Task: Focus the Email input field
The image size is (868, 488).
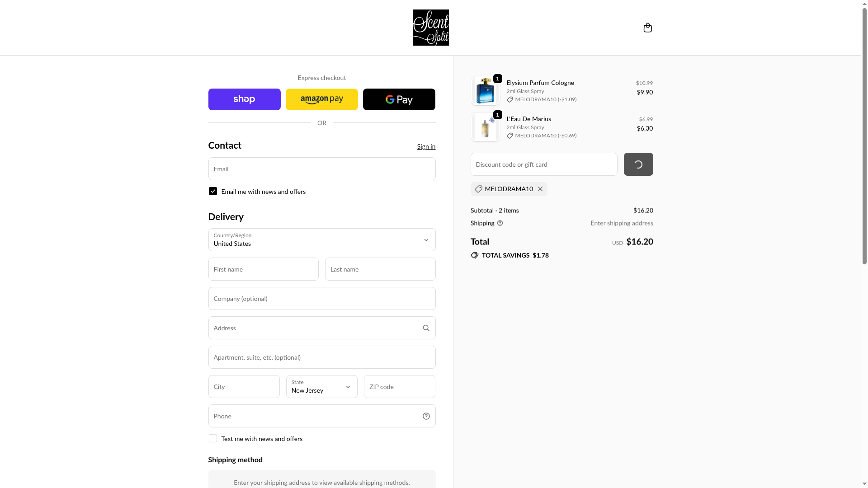Action: coord(321,169)
